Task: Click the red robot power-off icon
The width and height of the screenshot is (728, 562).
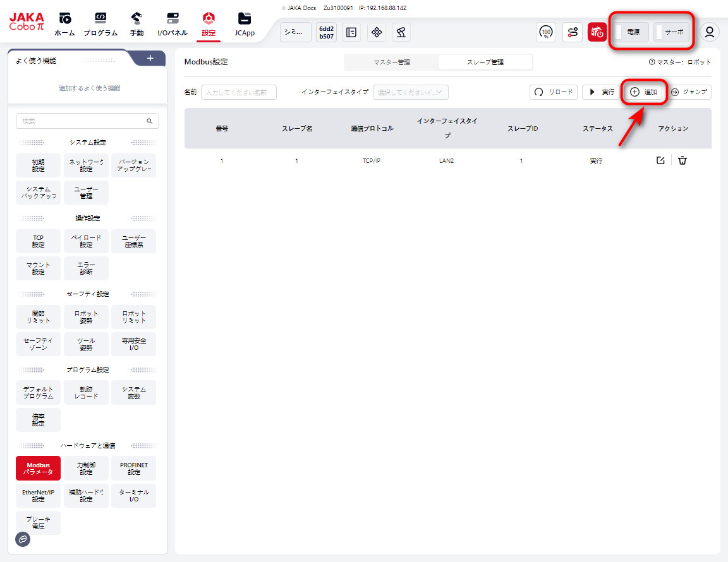Action: (597, 32)
